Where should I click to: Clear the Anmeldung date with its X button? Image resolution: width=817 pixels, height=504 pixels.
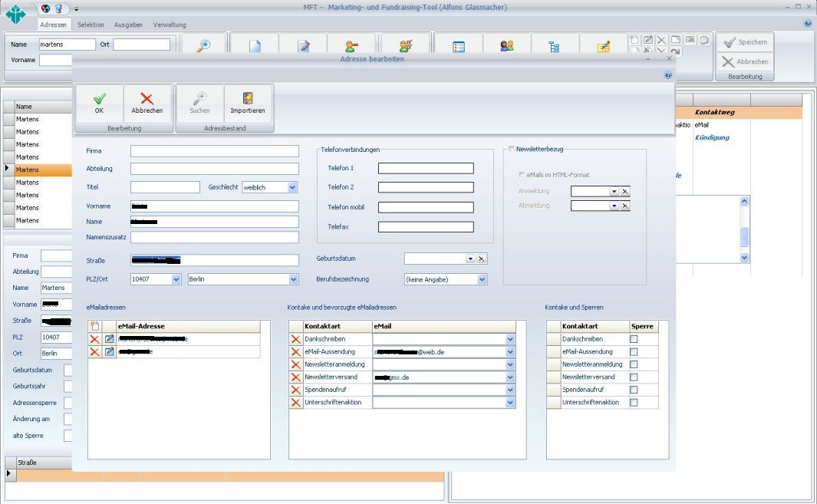tap(625, 191)
